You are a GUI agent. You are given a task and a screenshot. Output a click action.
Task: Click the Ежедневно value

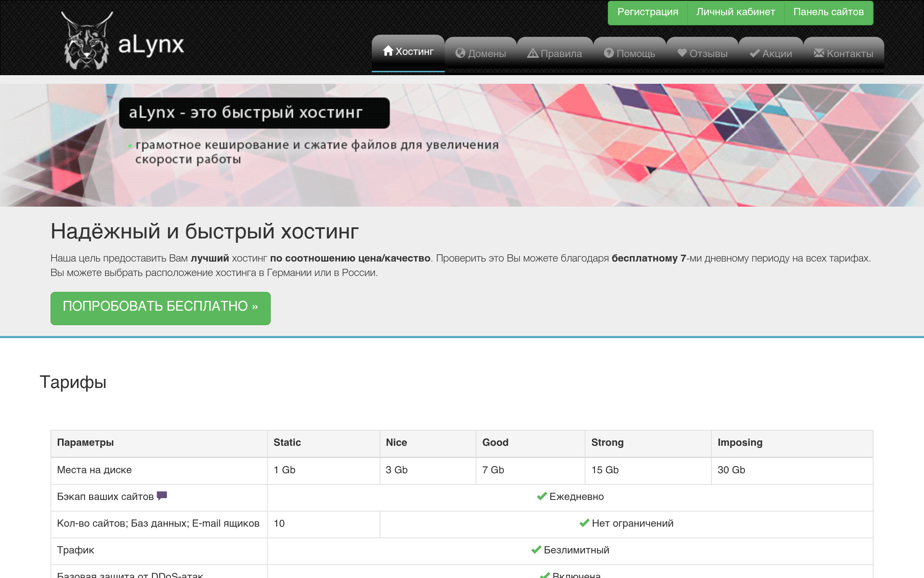point(576,497)
